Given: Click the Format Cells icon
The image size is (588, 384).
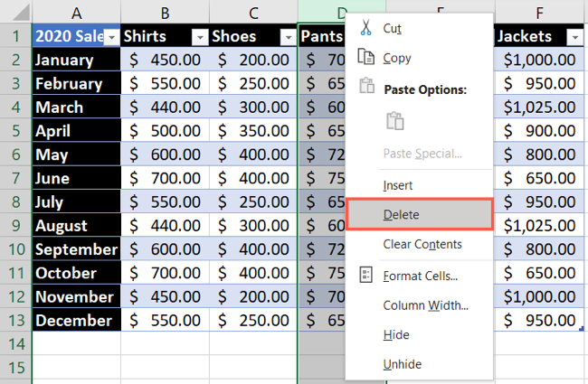Looking at the screenshot, I should coord(366,275).
